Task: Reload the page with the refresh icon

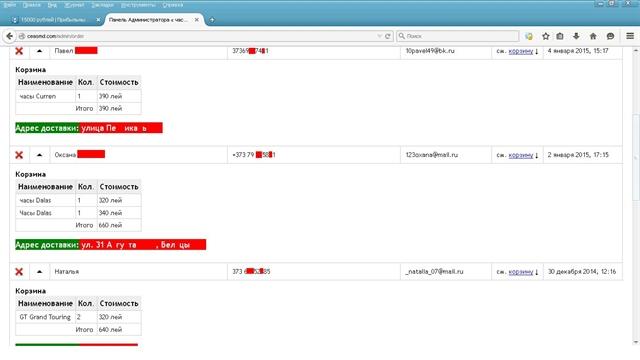Action: 388,36
